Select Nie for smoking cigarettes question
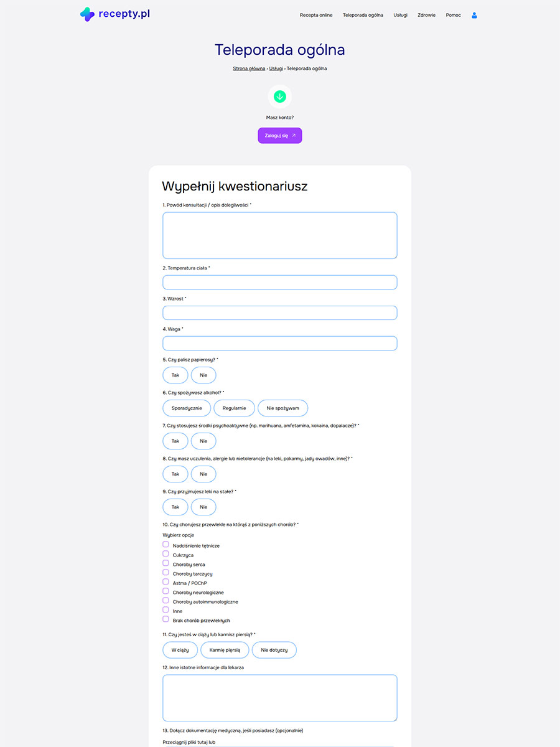Image resolution: width=560 pixels, height=747 pixels. (x=203, y=375)
